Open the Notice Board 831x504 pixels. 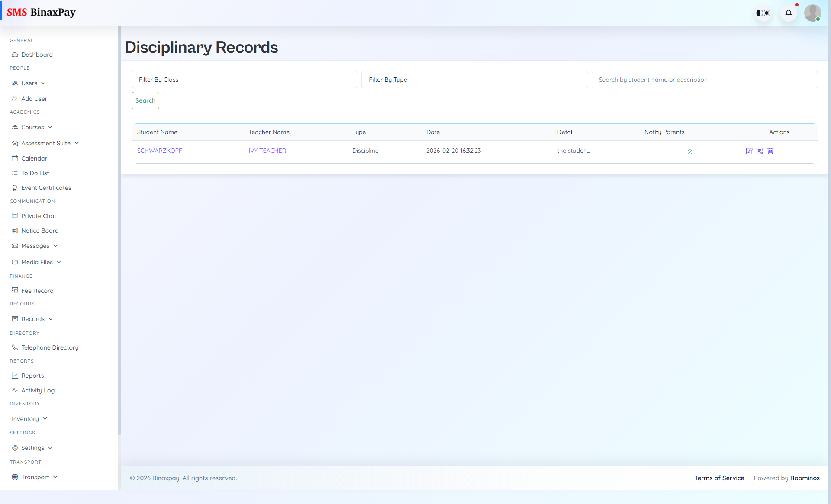[x=40, y=231]
